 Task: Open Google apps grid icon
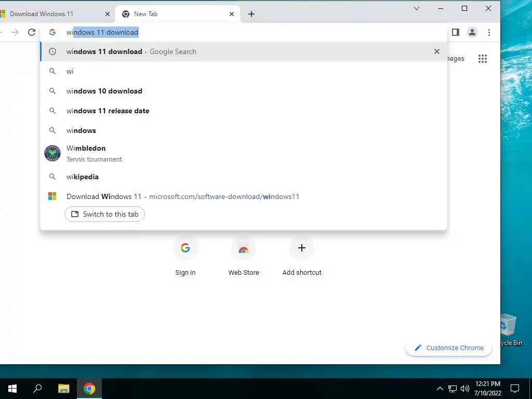[483, 59]
